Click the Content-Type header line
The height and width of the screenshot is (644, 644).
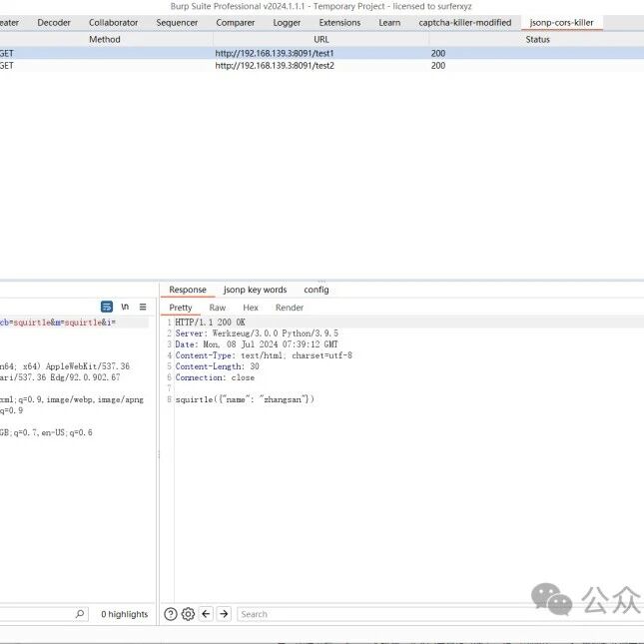click(264, 355)
